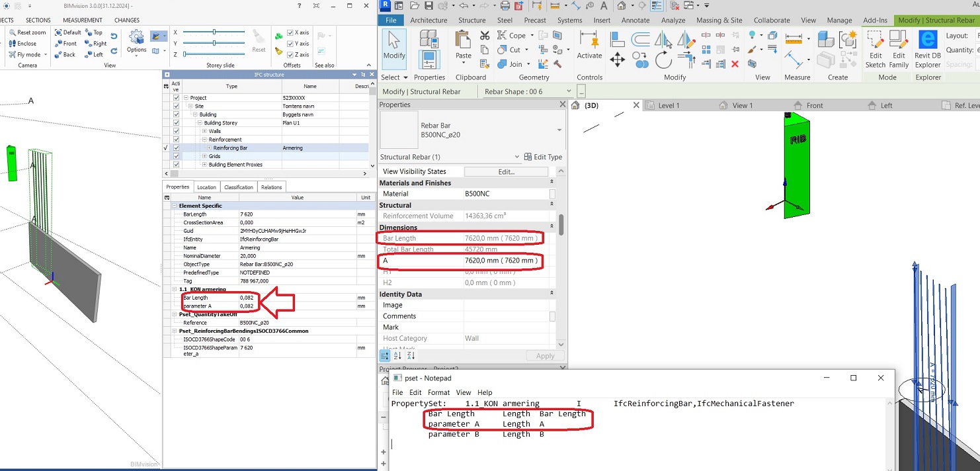Adjust the Y storey slider

coord(214,43)
